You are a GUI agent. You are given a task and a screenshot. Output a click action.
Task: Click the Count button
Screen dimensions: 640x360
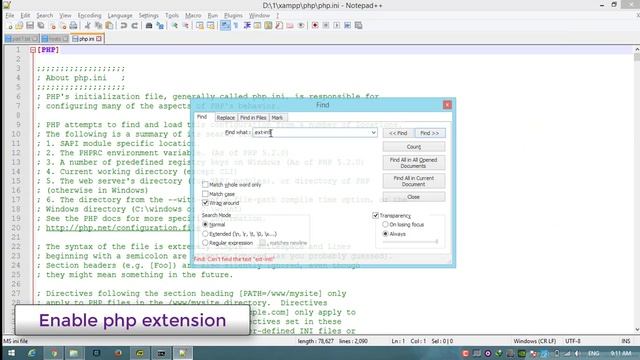tap(414, 147)
